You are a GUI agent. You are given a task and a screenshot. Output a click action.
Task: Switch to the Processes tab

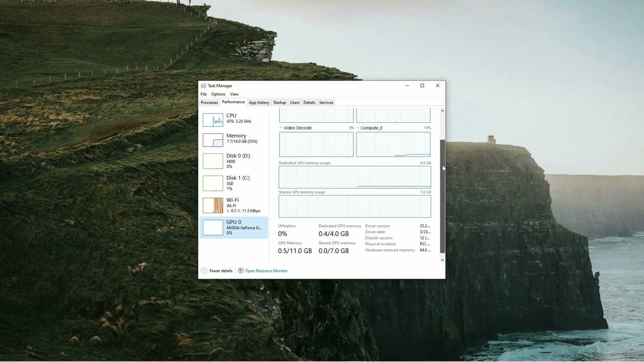point(209,103)
